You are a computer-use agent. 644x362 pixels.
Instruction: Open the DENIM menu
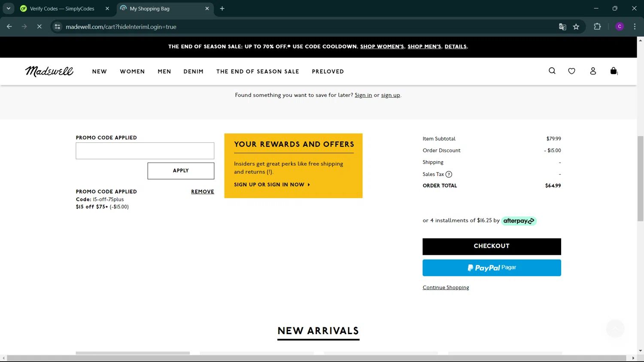point(194,72)
